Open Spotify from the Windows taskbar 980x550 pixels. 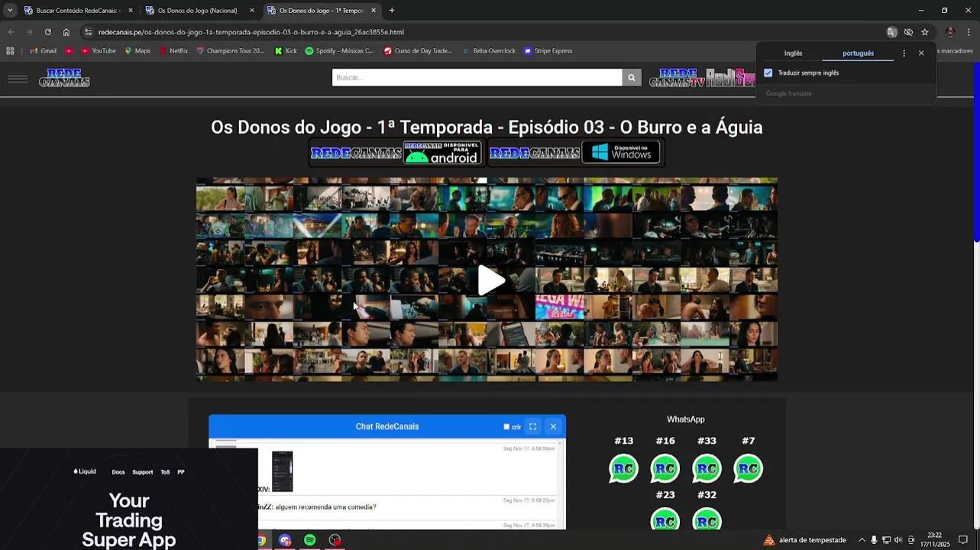click(x=309, y=540)
